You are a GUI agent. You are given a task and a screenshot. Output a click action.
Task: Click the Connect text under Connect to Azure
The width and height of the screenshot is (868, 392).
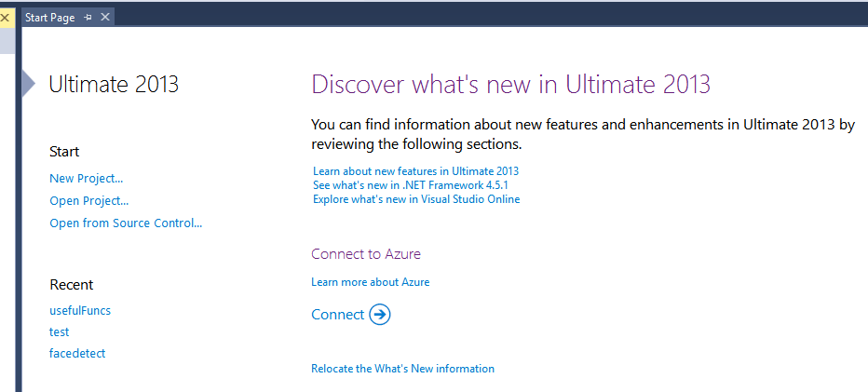click(338, 315)
